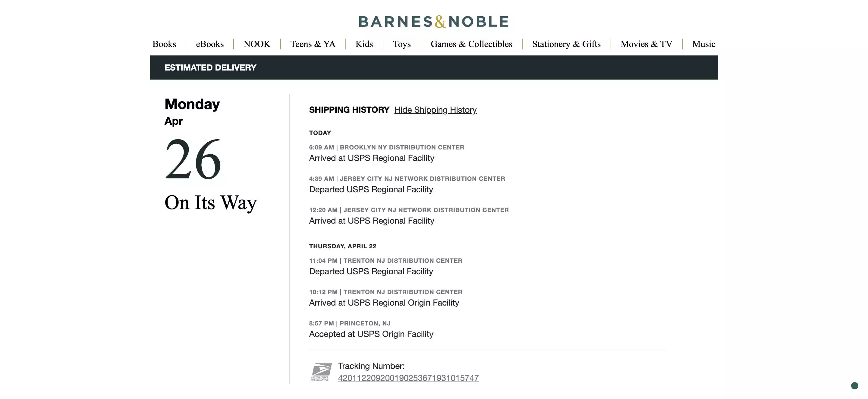
Task: Click the Estimated Delivery header bar
Action: point(434,68)
